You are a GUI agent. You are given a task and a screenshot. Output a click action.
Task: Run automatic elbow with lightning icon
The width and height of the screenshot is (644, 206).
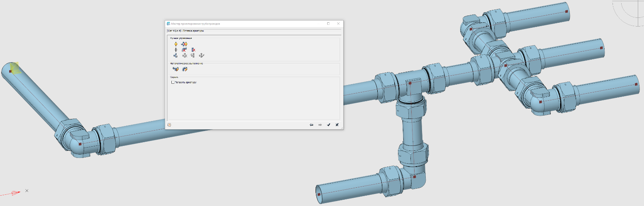click(185, 69)
